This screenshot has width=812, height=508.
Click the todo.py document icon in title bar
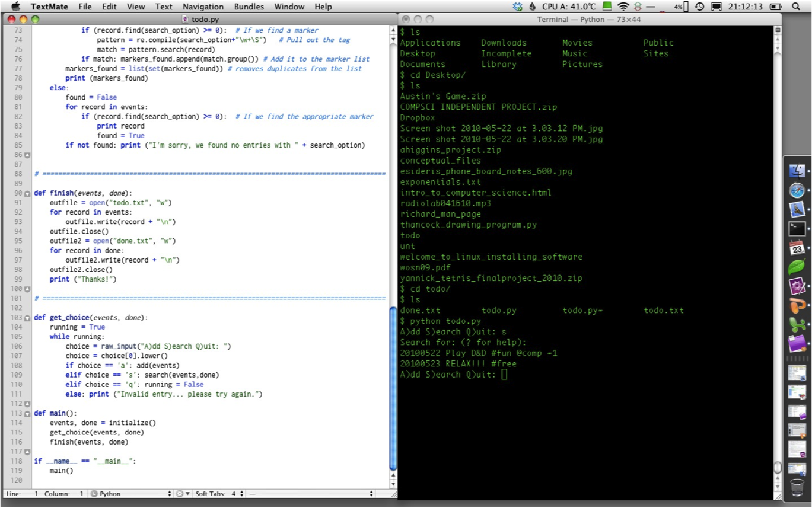coord(186,20)
